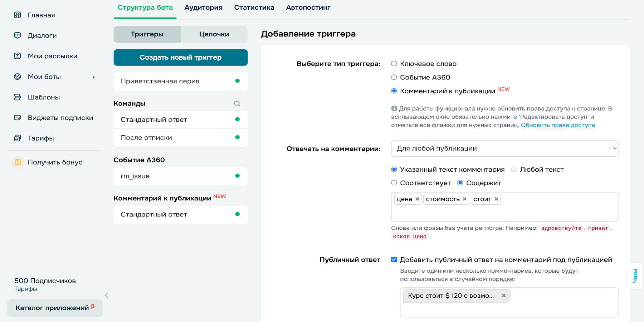Click the search magnifier next to Команды
This screenshot has width=644, height=322.
click(x=237, y=103)
